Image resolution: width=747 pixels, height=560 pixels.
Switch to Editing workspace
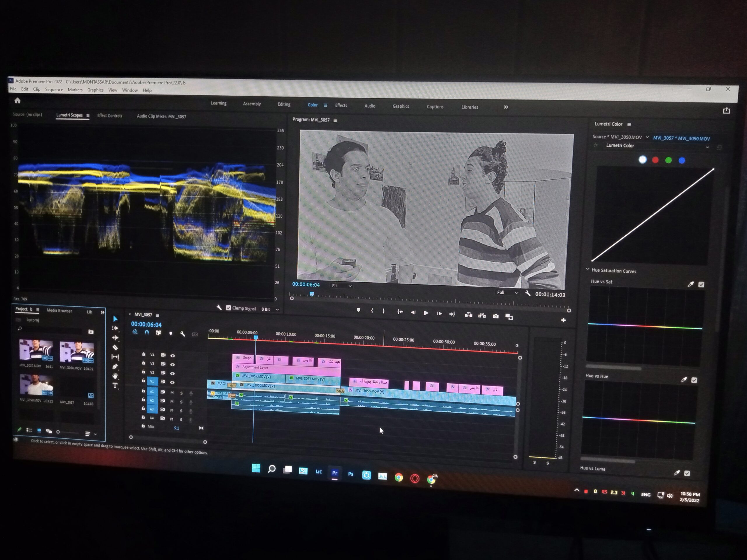click(284, 104)
